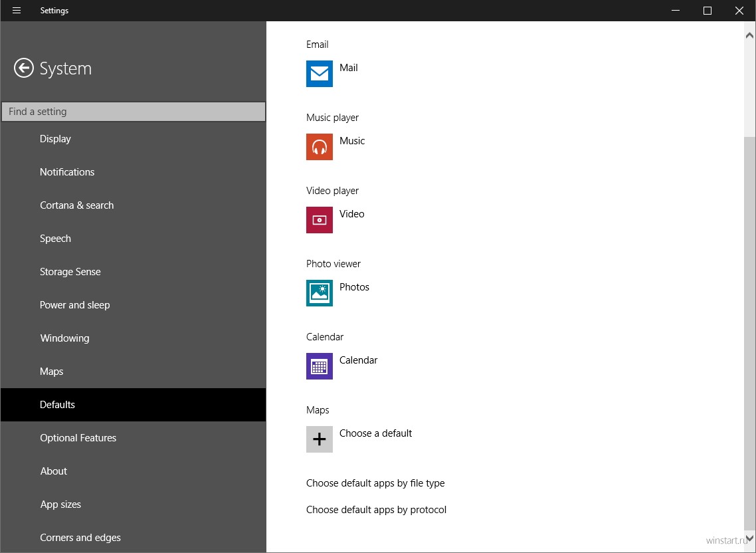Screen dimensions: 756x553
Task: Click the Video app icon
Action: [319, 219]
